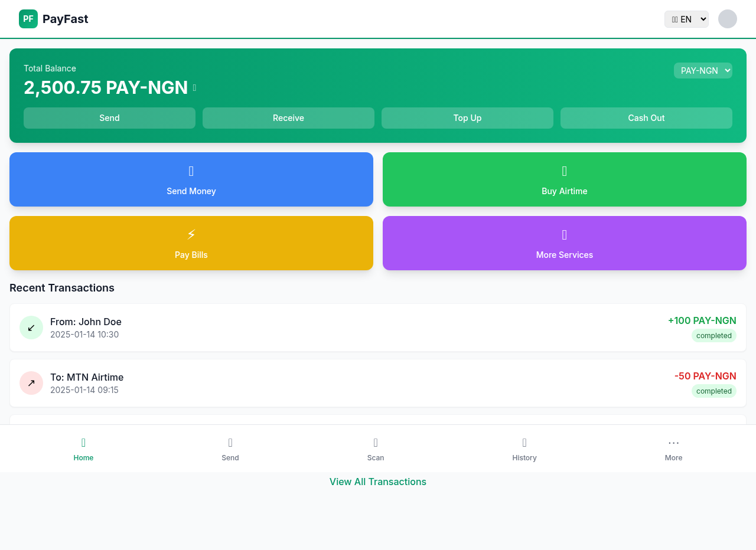This screenshot has height=550, width=756.
Task: Click the outgoing arrow icon on MTN Airtime transaction
Action: (x=31, y=383)
